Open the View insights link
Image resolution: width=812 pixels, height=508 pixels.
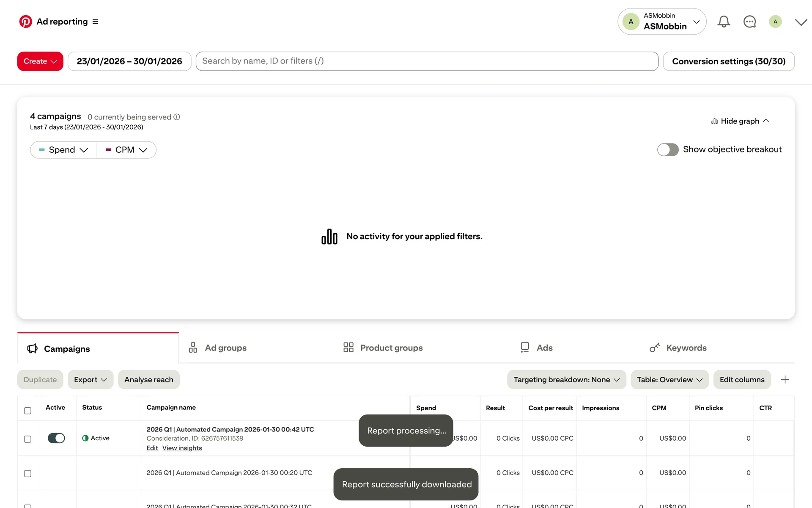coord(182,448)
